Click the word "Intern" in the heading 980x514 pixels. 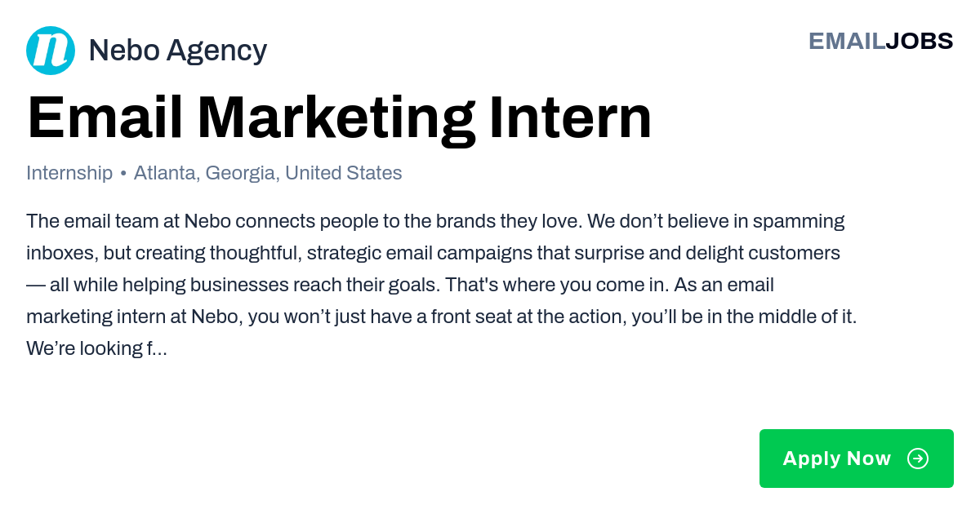pos(571,118)
